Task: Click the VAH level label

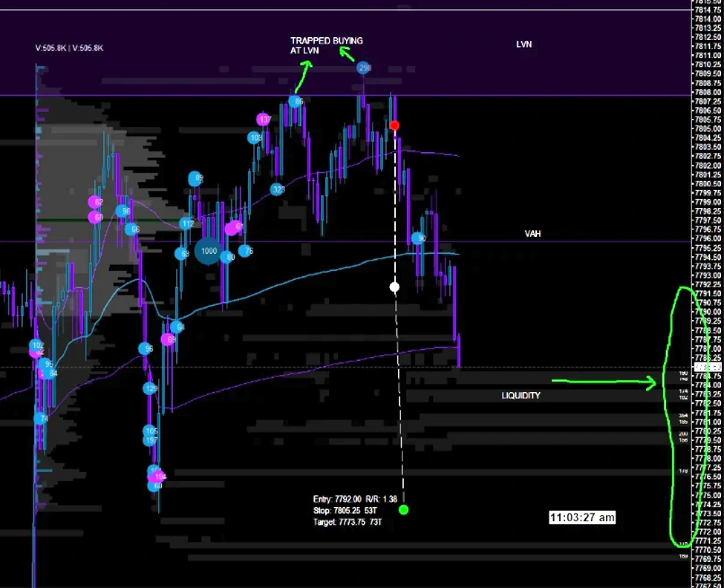Action: coord(532,234)
